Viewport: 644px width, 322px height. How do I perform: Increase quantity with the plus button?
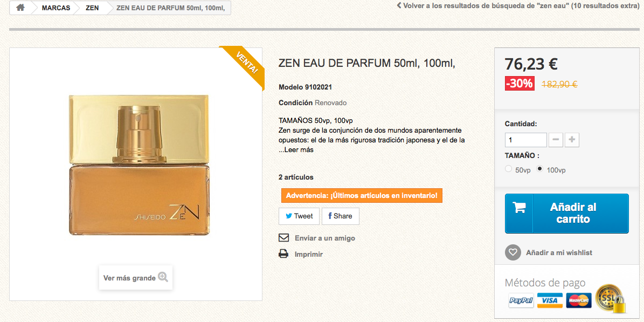572,140
